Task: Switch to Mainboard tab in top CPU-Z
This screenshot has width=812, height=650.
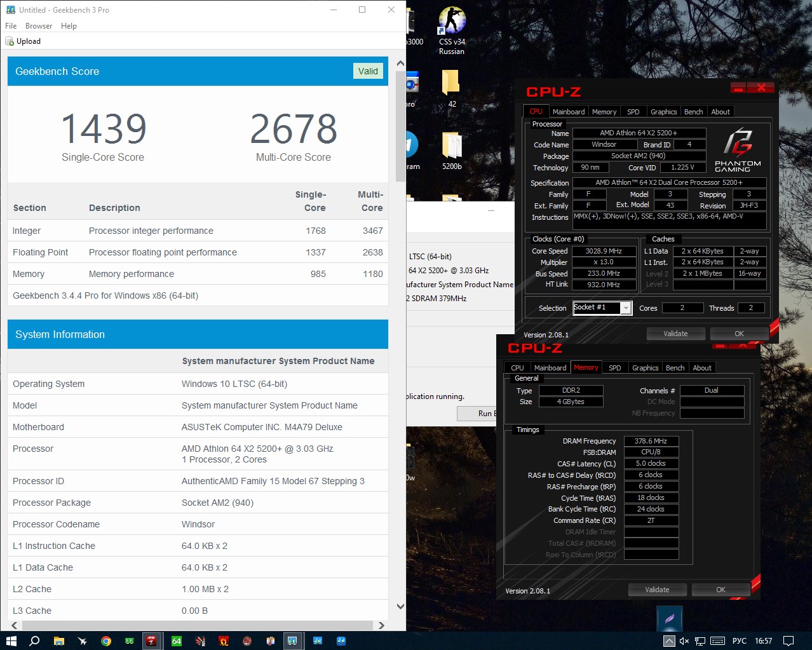Action: pos(568,112)
